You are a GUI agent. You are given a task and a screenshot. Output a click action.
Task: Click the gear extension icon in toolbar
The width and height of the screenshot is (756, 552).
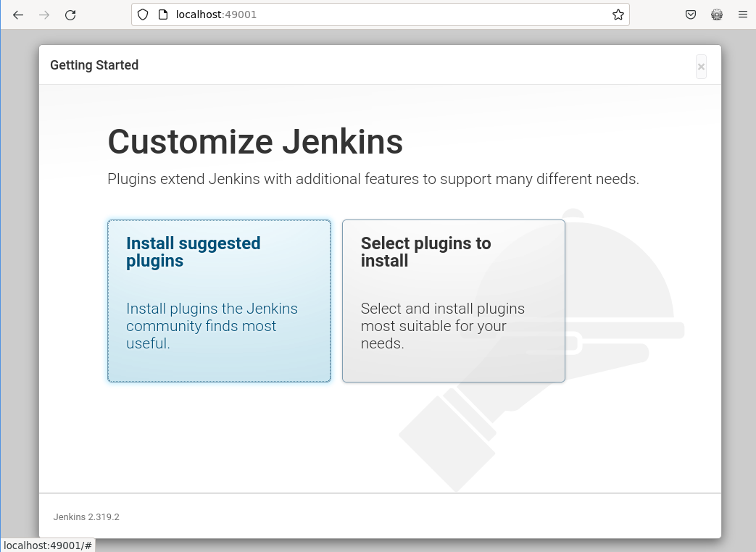click(x=717, y=14)
